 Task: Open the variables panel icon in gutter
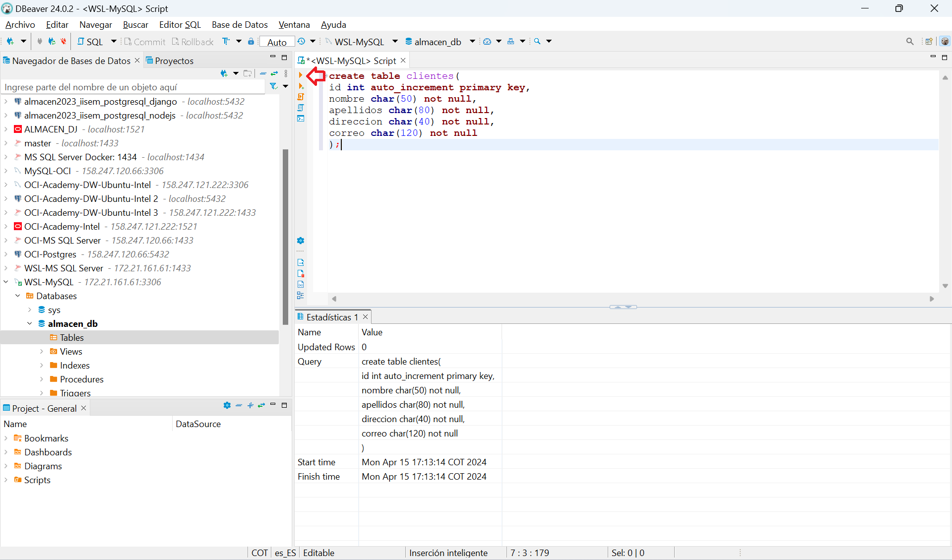click(301, 284)
